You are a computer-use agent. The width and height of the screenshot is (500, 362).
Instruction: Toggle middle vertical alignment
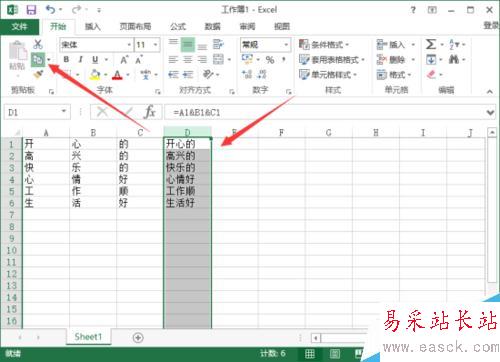[x=188, y=45]
